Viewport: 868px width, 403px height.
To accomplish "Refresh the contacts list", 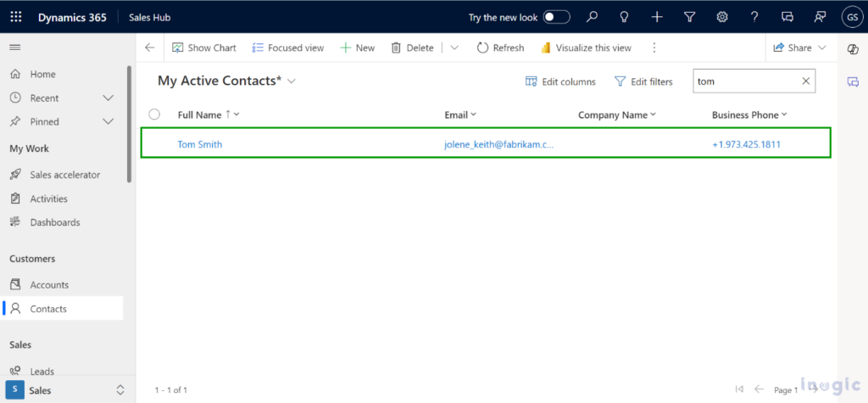I will pos(500,48).
